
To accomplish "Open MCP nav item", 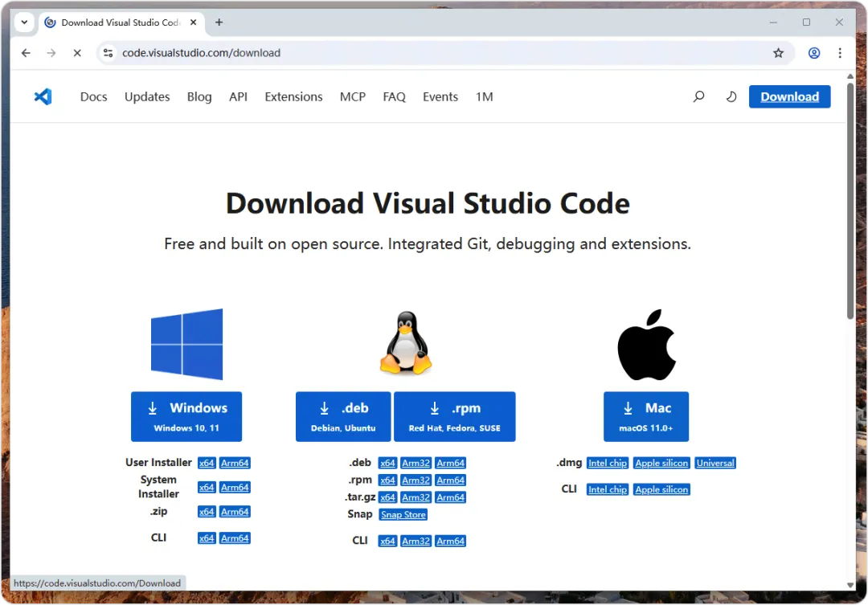I will pyautogui.click(x=353, y=97).
